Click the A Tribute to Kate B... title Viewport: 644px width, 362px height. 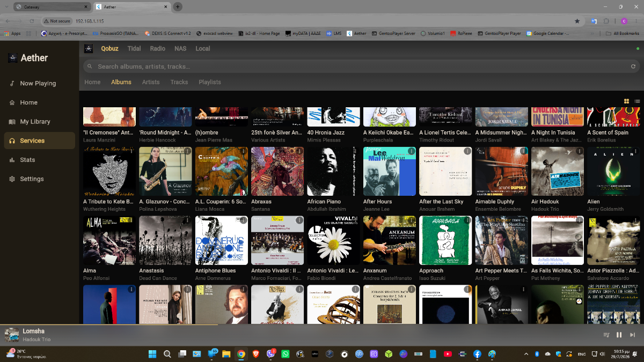coord(108,202)
